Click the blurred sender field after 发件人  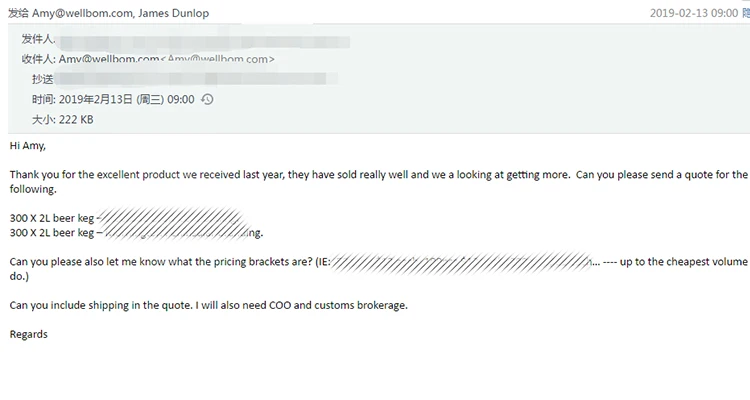pos(203,41)
